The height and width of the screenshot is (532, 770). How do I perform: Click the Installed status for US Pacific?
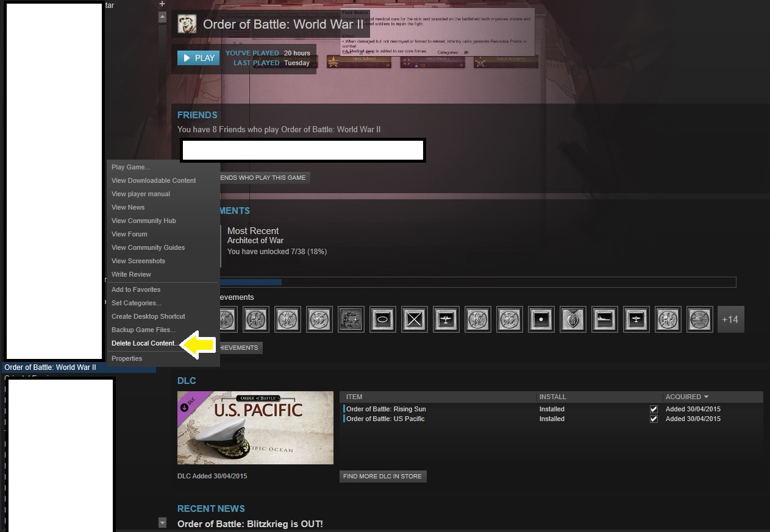552,419
